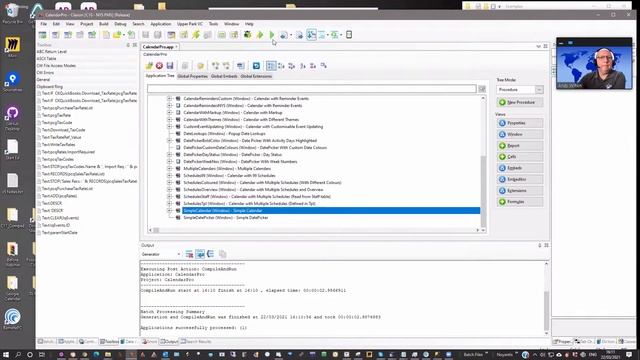The width and height of the screenshot is (640, 360).
Task: Toggle the highlighted word-wrap icon in Output toolbar
Action: point(200,254)
